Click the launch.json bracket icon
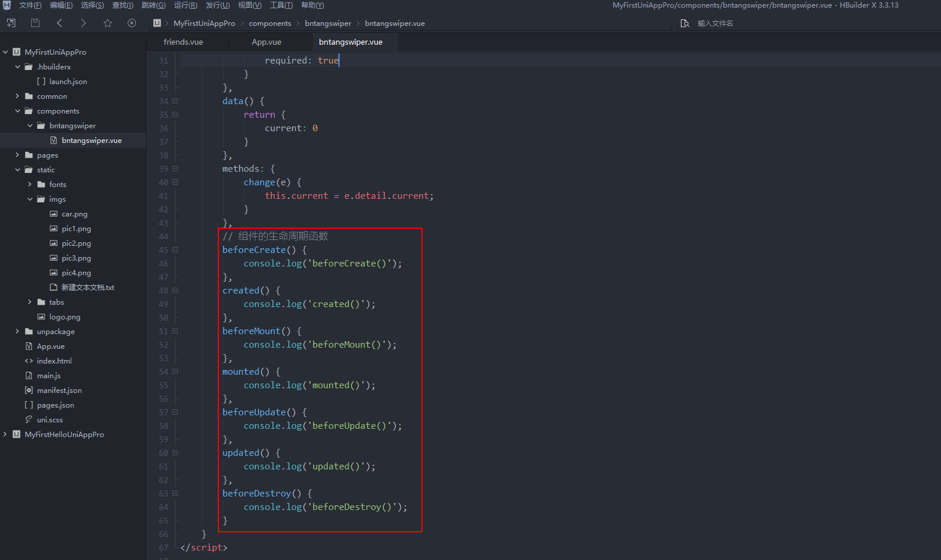 point(41,82)
